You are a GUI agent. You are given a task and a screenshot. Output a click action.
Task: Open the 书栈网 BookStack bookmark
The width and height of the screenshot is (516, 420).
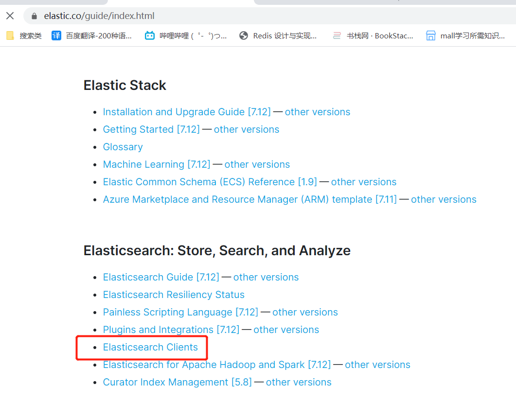(x=373, y=35)
